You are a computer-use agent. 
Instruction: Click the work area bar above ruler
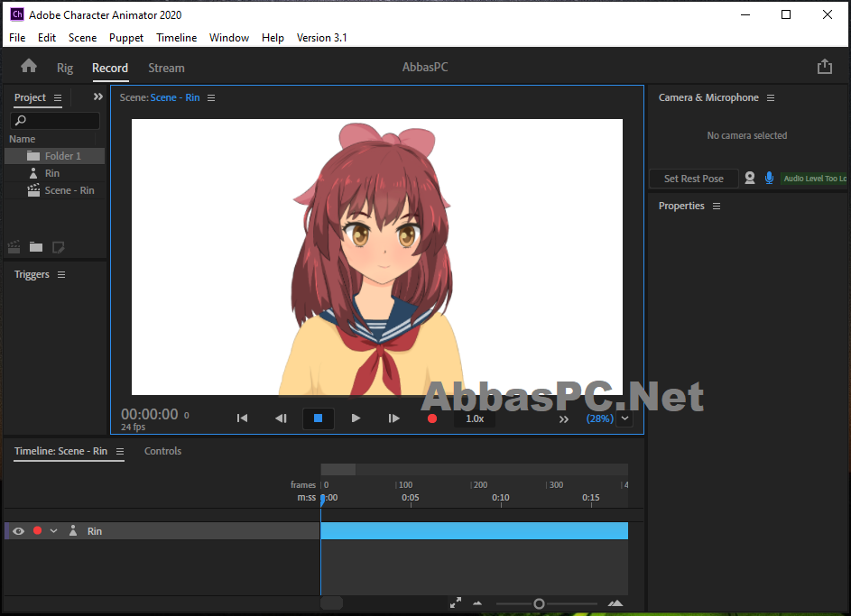pyautogui.click(x=338, y=469)
